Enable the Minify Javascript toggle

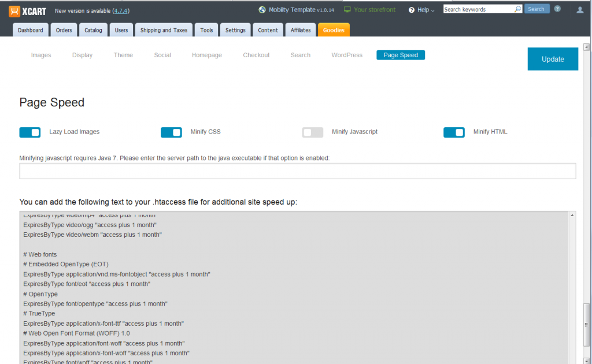[x=313, y=132]
